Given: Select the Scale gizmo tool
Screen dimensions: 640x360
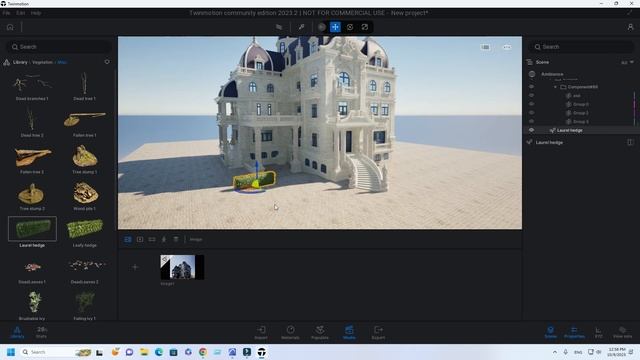Looking at the screenshot, I should (x=364, y=27).
